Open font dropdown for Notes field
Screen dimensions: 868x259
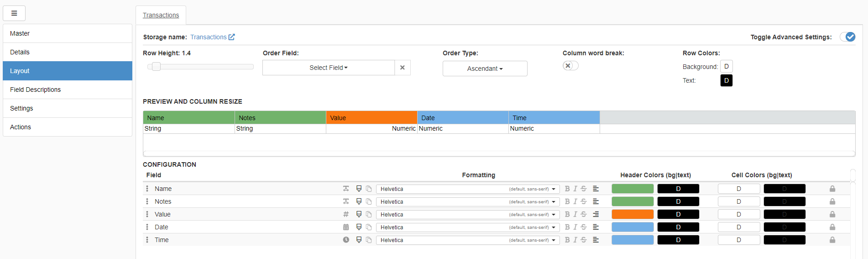coord(468,201)
